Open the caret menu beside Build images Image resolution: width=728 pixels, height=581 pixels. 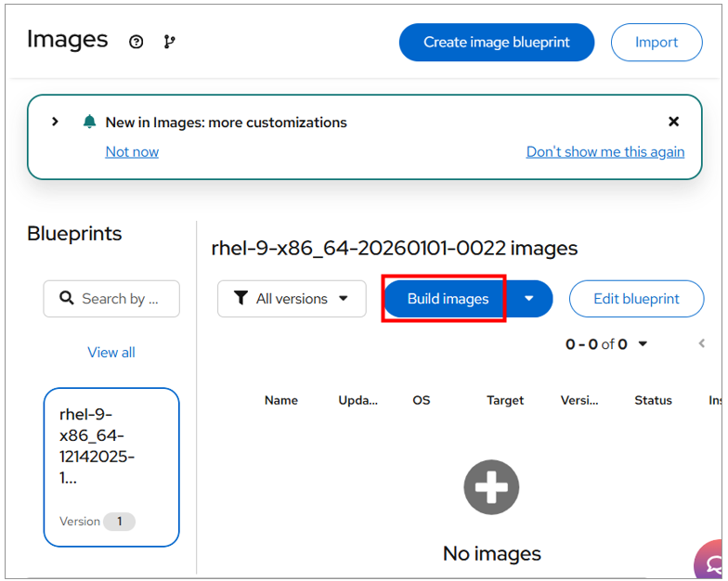coord(529,299)
